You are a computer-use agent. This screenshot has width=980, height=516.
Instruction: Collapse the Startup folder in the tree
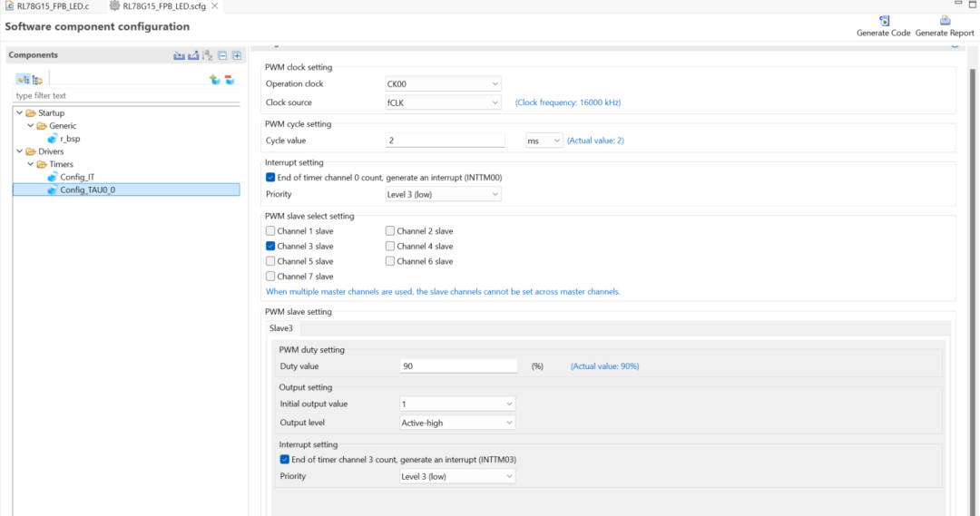tap(20, 113)
